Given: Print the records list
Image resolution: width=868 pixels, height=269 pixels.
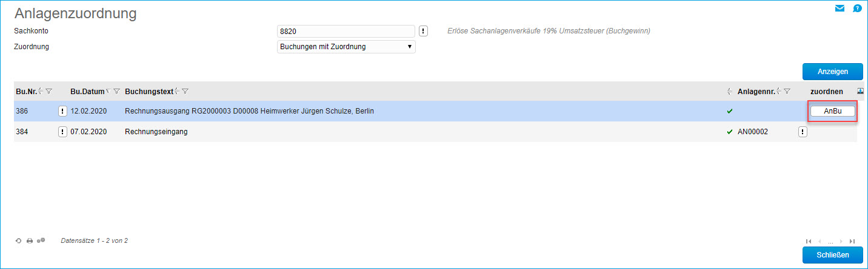Looking at the screenshot, I should (29, 241).
